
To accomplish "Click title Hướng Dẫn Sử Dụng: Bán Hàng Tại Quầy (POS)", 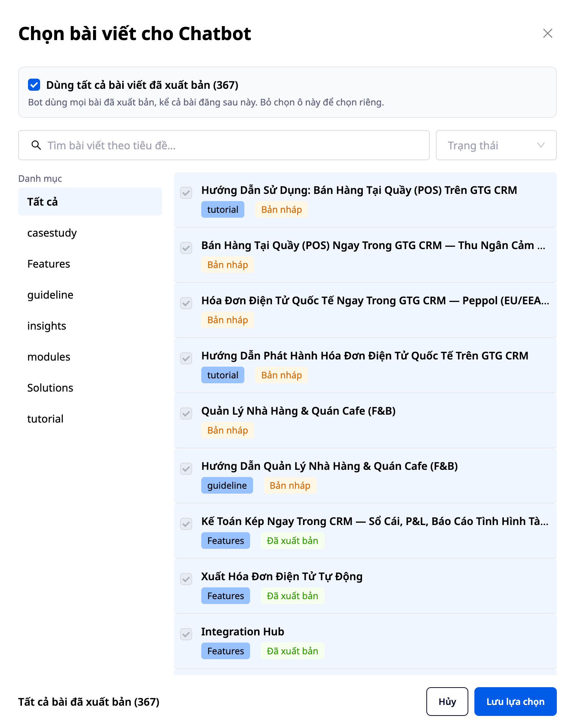I will tap(359, 190).
